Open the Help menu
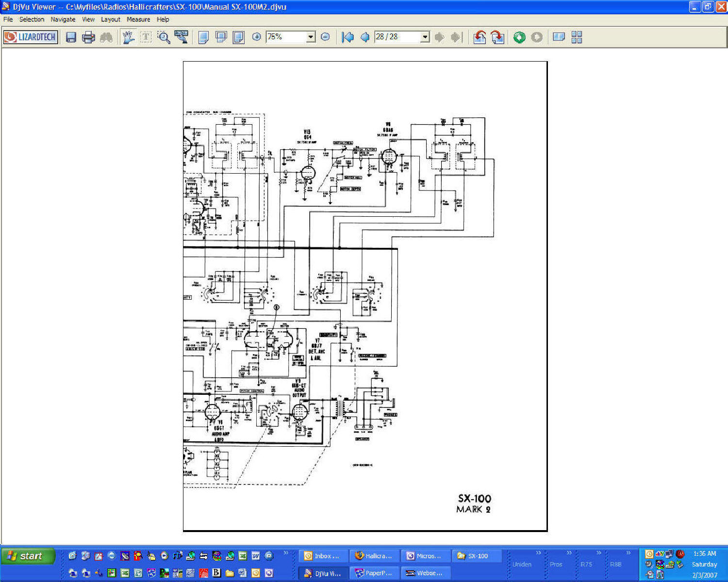 click(x=163, y=19)
